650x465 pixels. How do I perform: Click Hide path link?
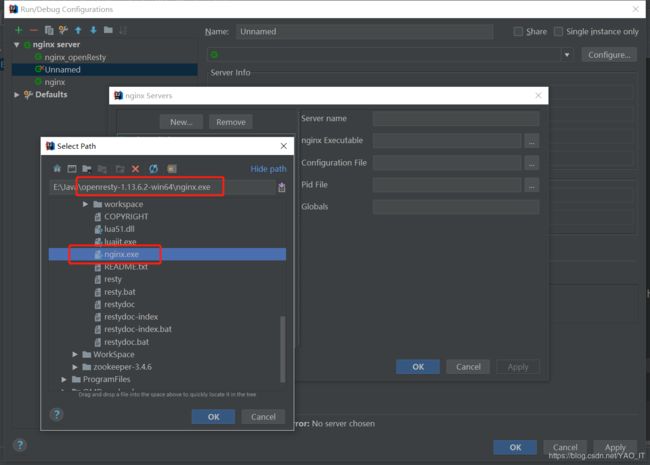268,169
